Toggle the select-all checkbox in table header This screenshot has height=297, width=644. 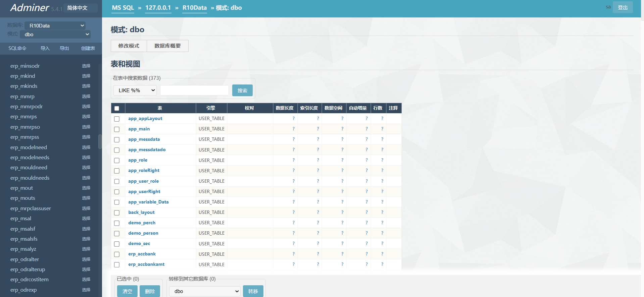click(x=117, y=108)
